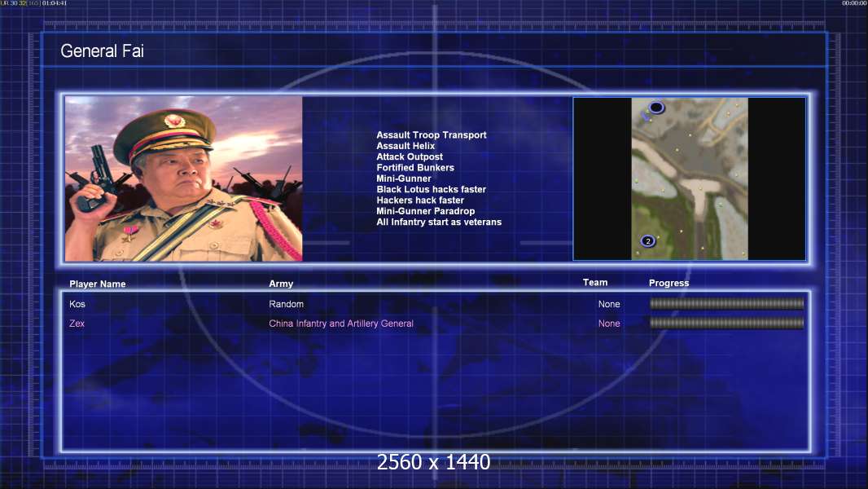Click player name Zex
868x489 pixels.
[77, 324]
